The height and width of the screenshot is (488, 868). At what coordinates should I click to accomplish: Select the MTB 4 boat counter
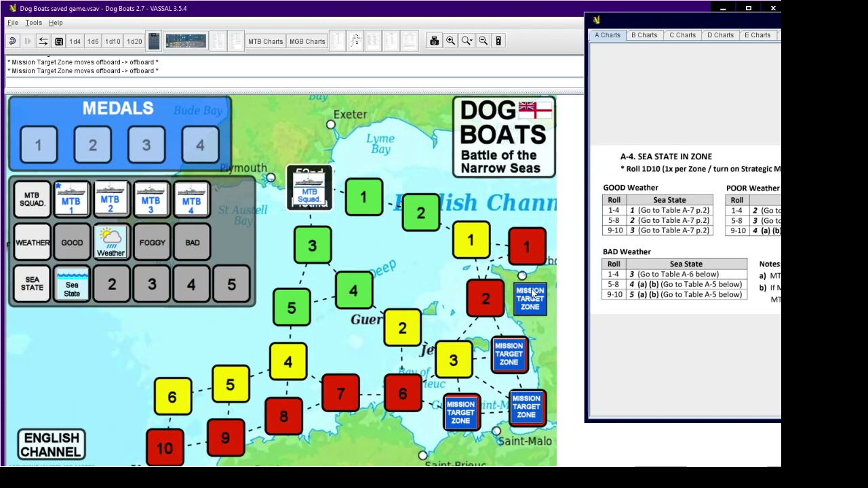point(191,200)
